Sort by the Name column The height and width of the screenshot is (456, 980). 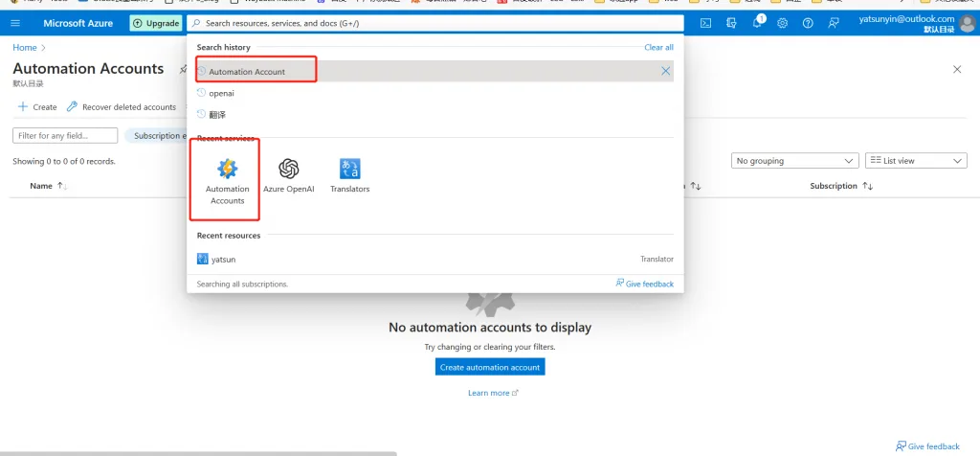(48, 186)
